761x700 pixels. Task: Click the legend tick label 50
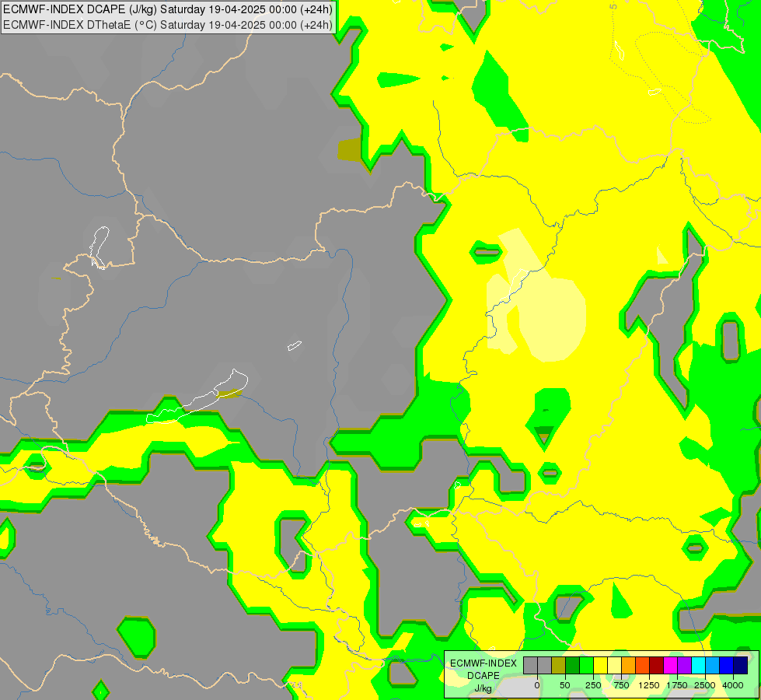[x=565, y=685]
